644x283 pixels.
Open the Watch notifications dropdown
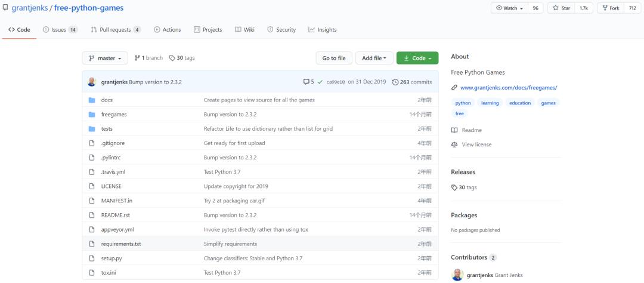(509, 8)
